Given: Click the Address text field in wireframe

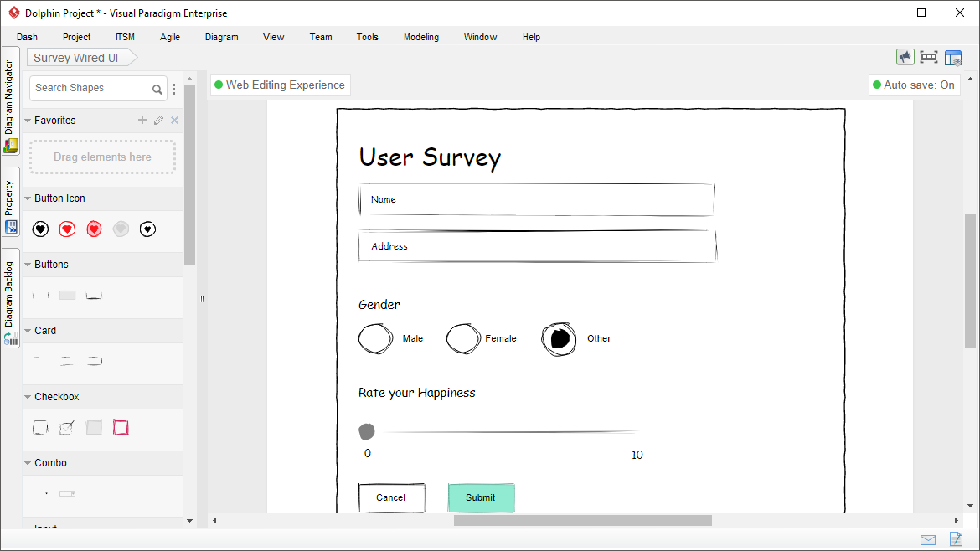Looking at the screenshot, I should click(x=537, y=246).
